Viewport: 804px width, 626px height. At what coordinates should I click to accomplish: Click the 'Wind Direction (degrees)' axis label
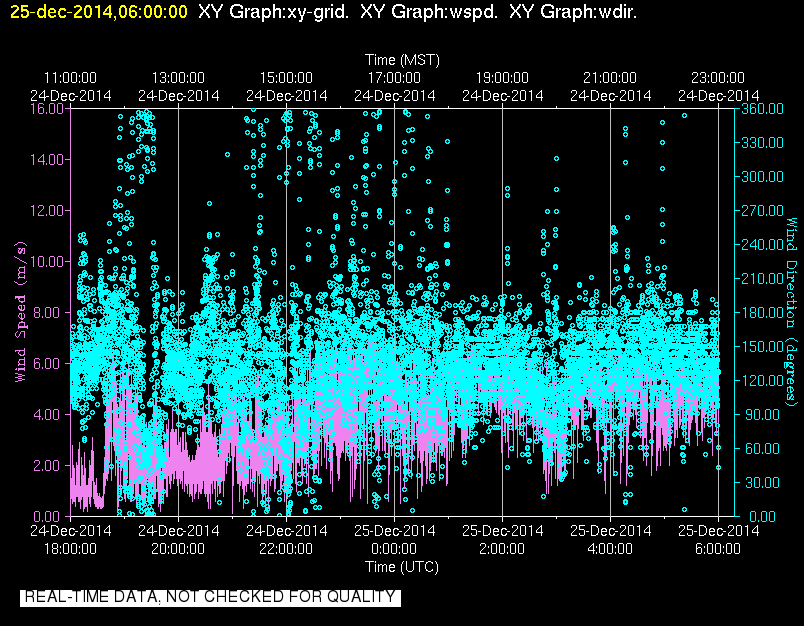pyautogui.click(x=791, y=312)
